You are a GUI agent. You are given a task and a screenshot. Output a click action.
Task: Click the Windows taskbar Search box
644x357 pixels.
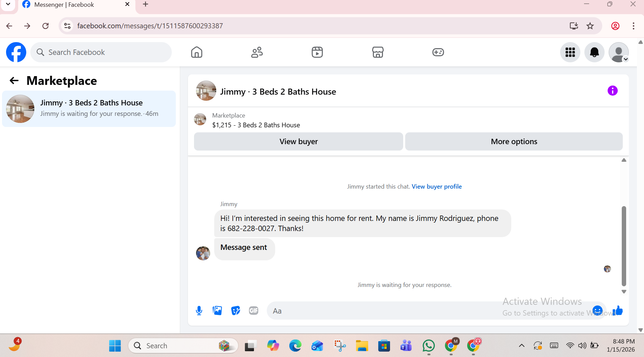183,346
